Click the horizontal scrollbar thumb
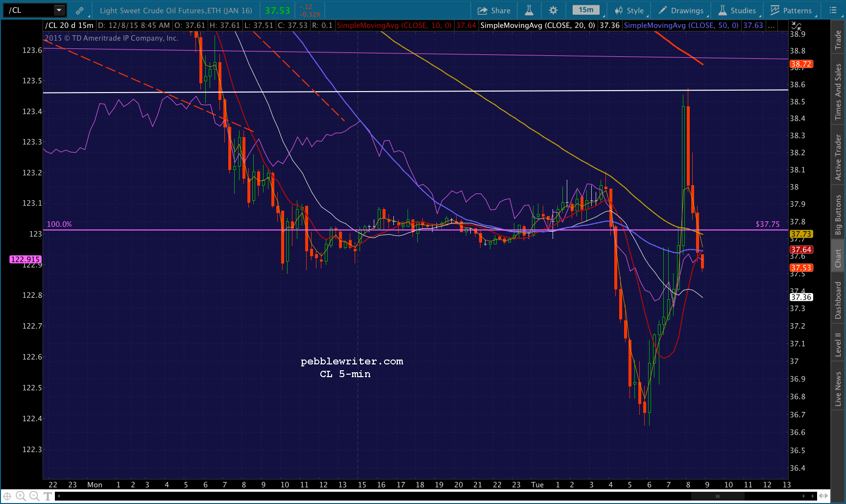This screenshot has height=504, width=846. [x=718, y=496]
